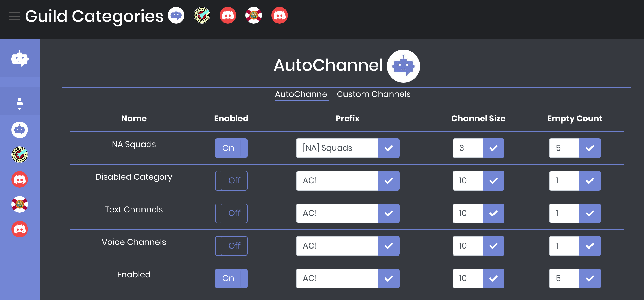Enable the Voice Channels category toggle

[x=231, y=245]
